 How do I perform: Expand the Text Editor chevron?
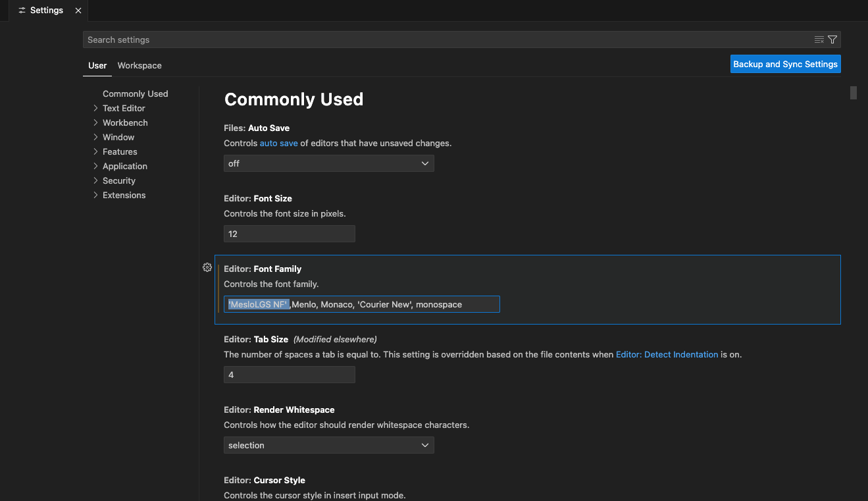(x=95, y=108)
